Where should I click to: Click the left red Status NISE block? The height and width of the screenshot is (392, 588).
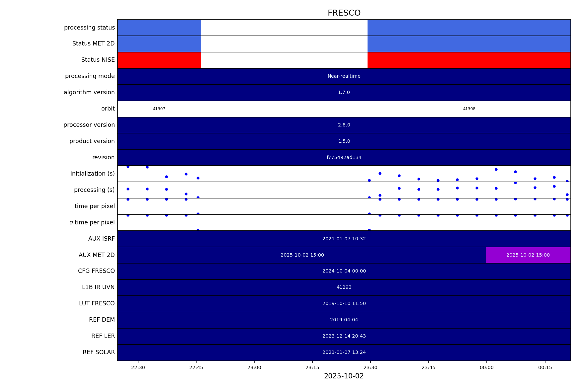159,60
